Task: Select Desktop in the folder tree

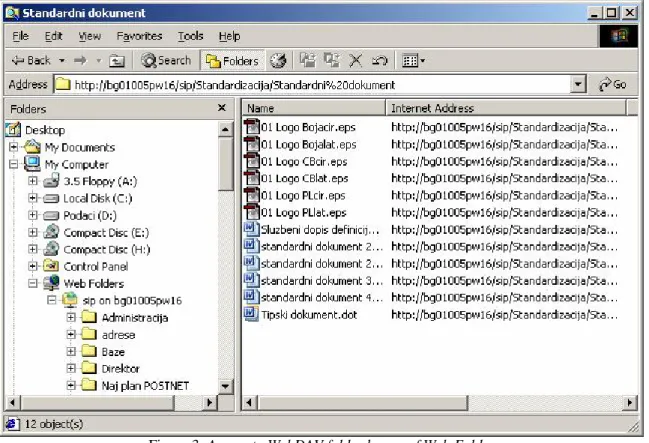Action: tap(45, 130)
